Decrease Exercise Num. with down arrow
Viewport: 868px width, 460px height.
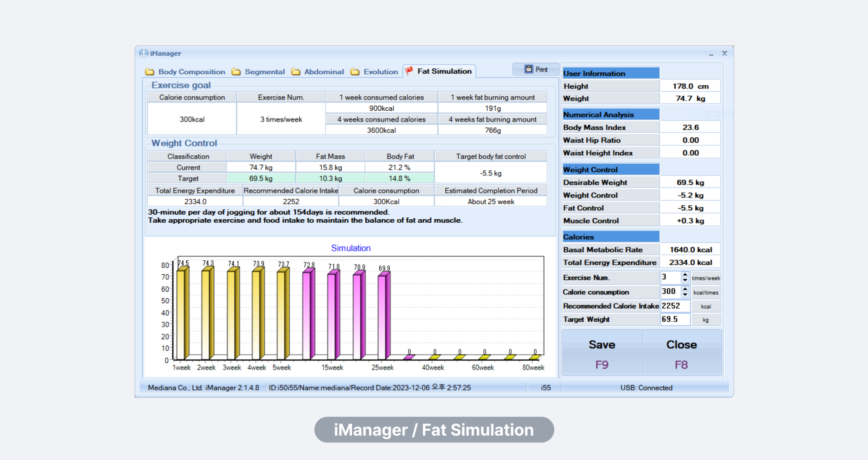pos(685,280)
